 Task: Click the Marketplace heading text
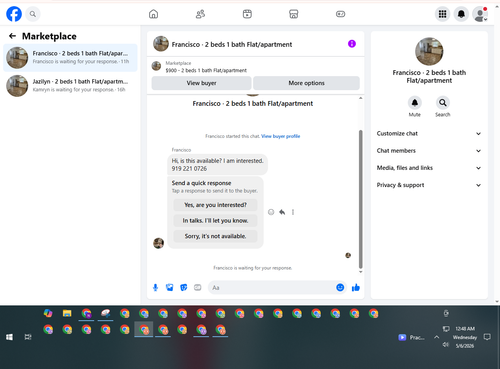click(x=49, y=36)
